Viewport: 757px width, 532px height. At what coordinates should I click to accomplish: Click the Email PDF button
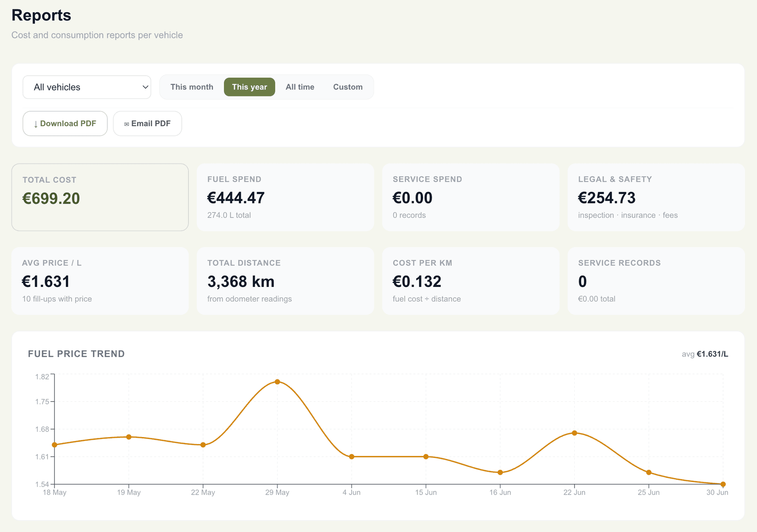147,124
